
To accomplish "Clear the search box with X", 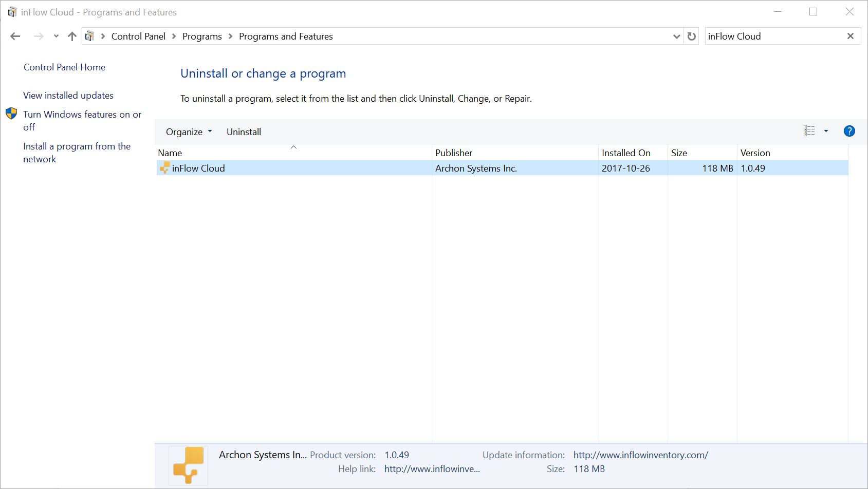I will point(851,36).
